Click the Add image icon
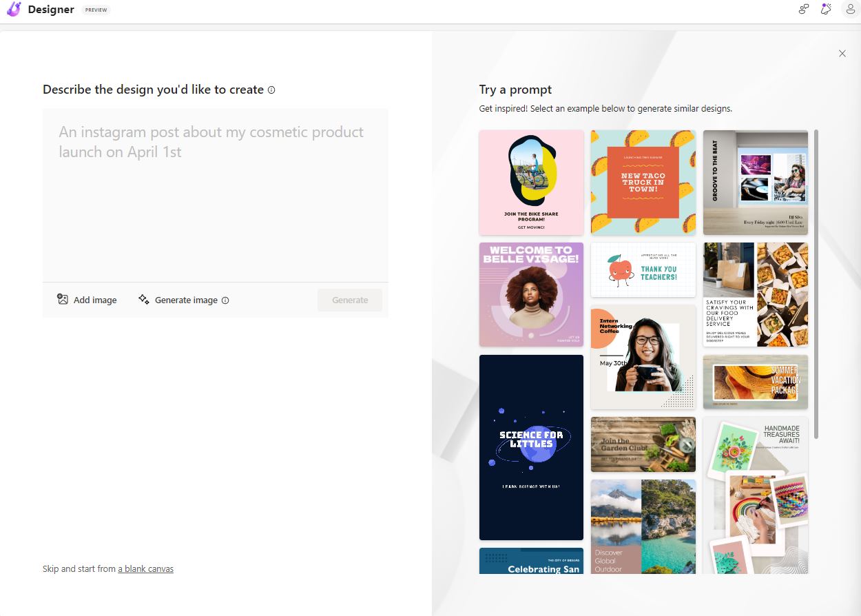Image resolution: width=861 pixels, height=616 pixels. 63,300
